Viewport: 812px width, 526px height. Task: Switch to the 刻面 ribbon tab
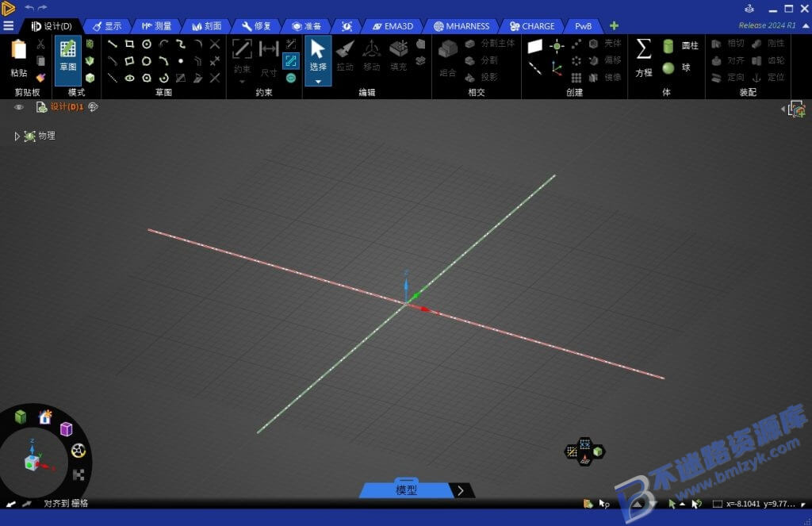pos(206,26)
